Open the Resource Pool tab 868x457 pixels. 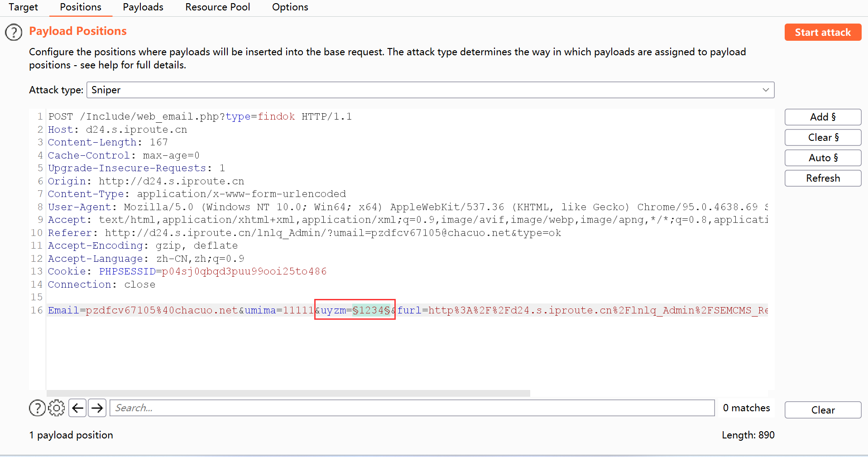pyautogui.click(x=217, y=7)
